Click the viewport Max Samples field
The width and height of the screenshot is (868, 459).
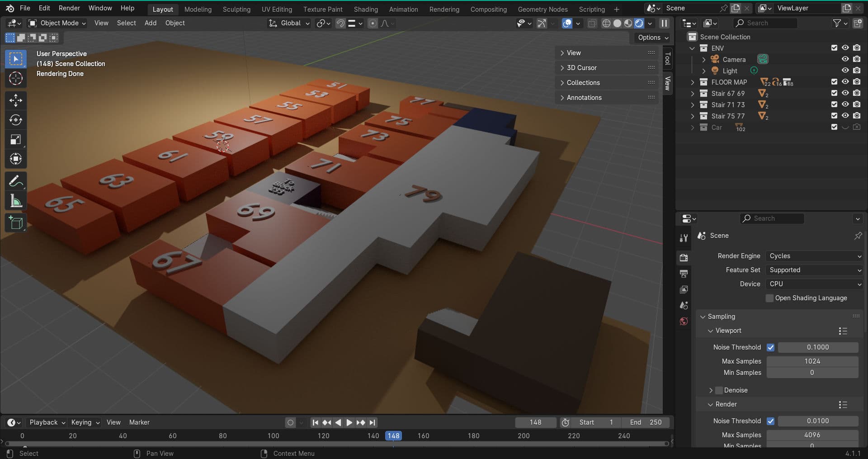point(812,361)
